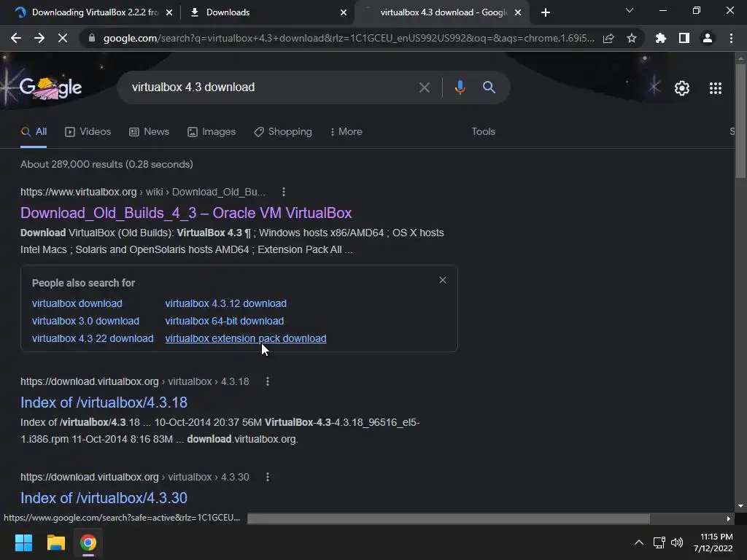Open File Explorer from the taskbar
The height and width of the screenshot is (560, 747).
pyautogui.click(x=55, y=542)
